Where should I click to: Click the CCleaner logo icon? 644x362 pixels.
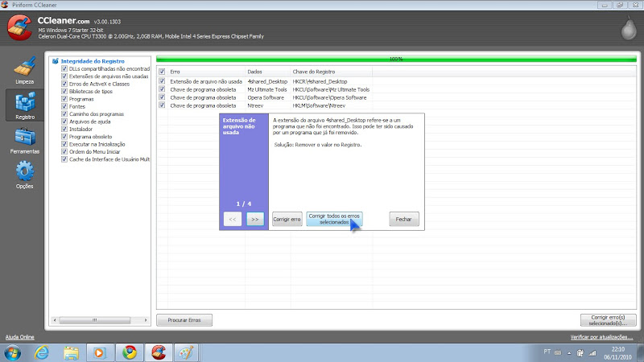(x=19, y=27)
